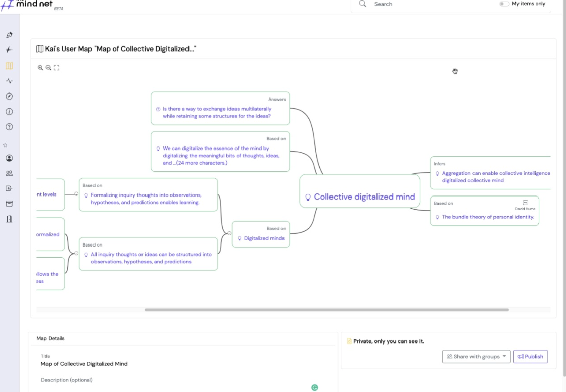Click the 'llows the' partial node
The height and width of the screenshot is (392, 566).
coord(51,274)
